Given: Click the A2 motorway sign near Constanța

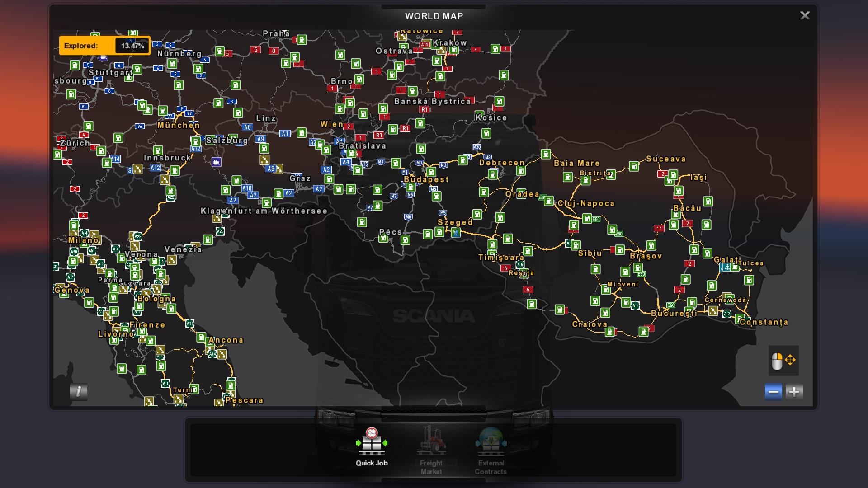Looking at the screenshot, I should coord(727,314).
